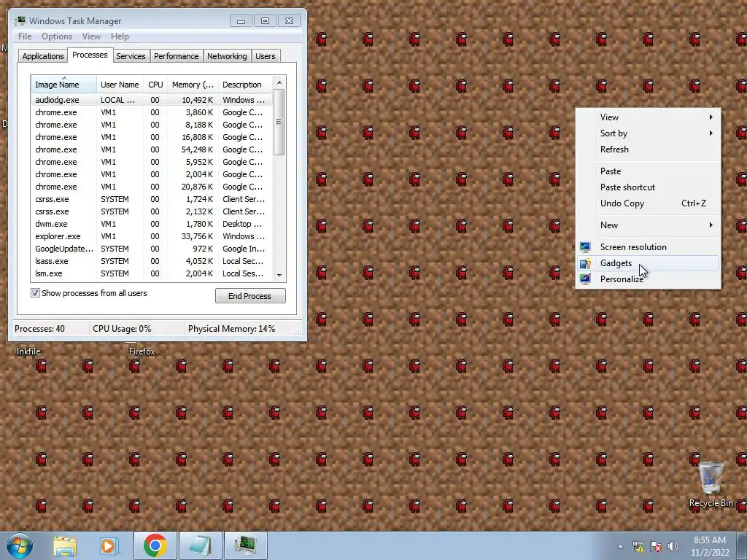747x560 pixels.
Task: Open the Action Center flag icon
Action: click(x=656, y=547)
